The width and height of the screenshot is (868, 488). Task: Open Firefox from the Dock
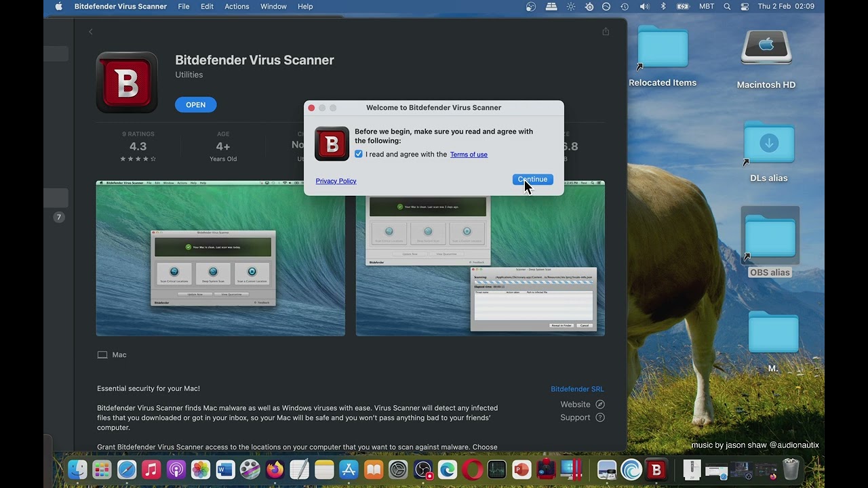coord(275,469)
